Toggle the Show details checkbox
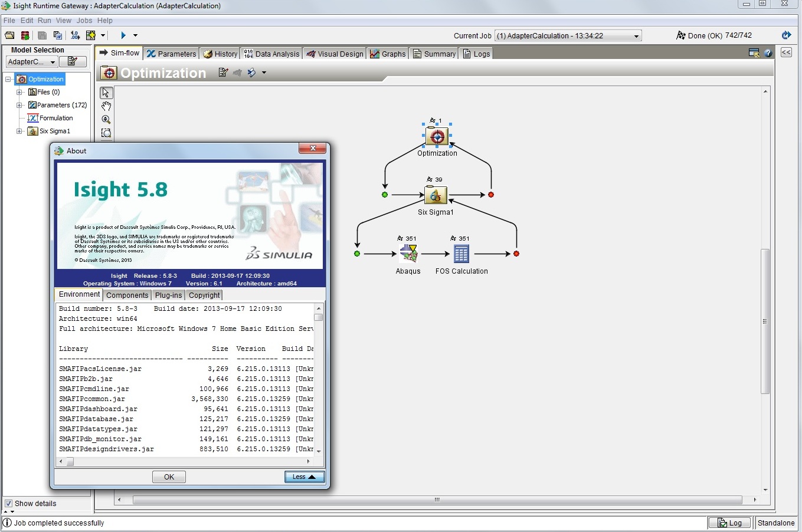This screenshot has width=802, height=532. point(8,503)
